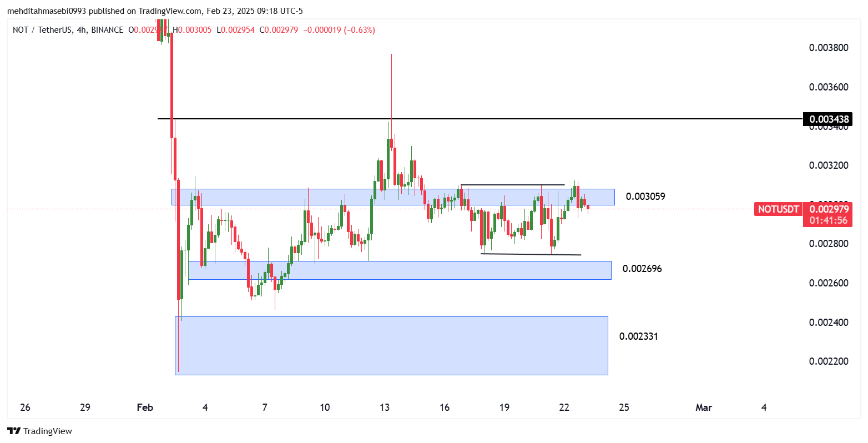Image resolution: width=868 pixels, height=443 pixels.
Task: Click the 0.002600 price axis value
Action: pyautogui.click(x=829, y=283)
